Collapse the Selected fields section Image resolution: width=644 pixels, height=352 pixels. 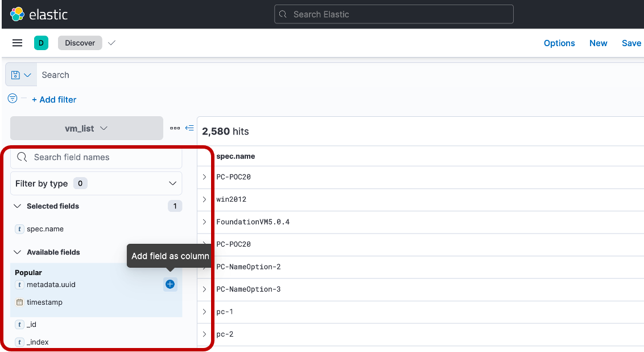[x=17, y=206]
